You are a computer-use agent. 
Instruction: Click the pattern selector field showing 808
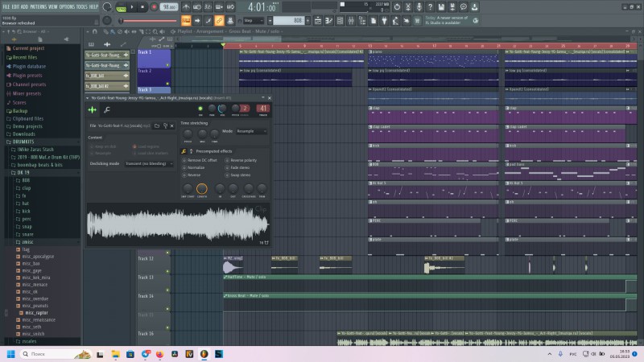click(289, 21)
